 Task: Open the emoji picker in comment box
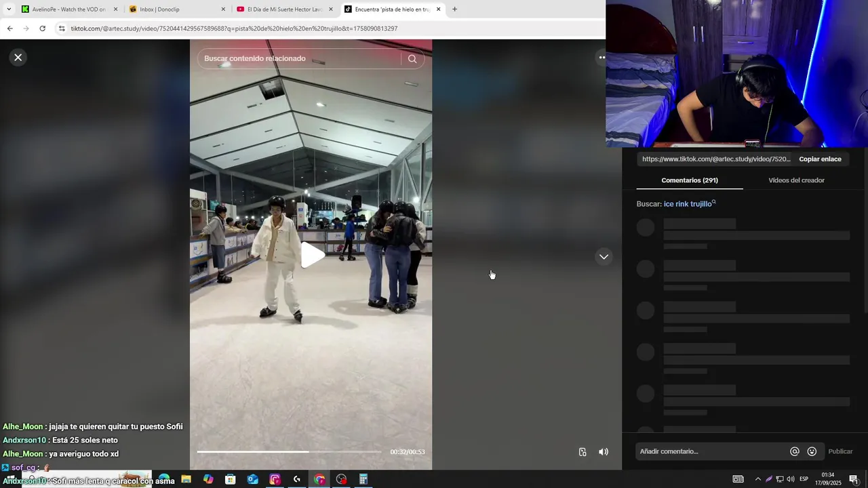tap(812, 451)
